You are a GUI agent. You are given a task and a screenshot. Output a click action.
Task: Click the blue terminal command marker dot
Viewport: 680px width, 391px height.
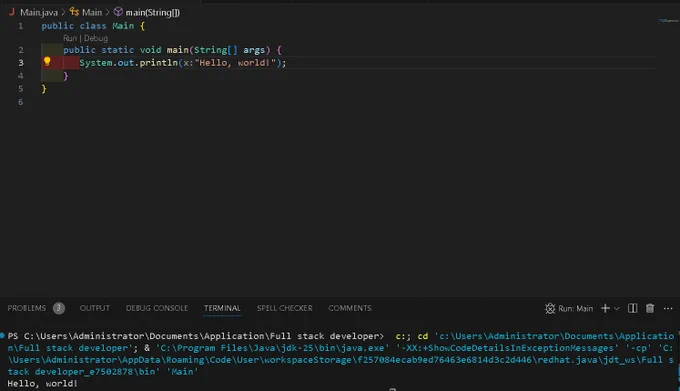click(3, 335)
